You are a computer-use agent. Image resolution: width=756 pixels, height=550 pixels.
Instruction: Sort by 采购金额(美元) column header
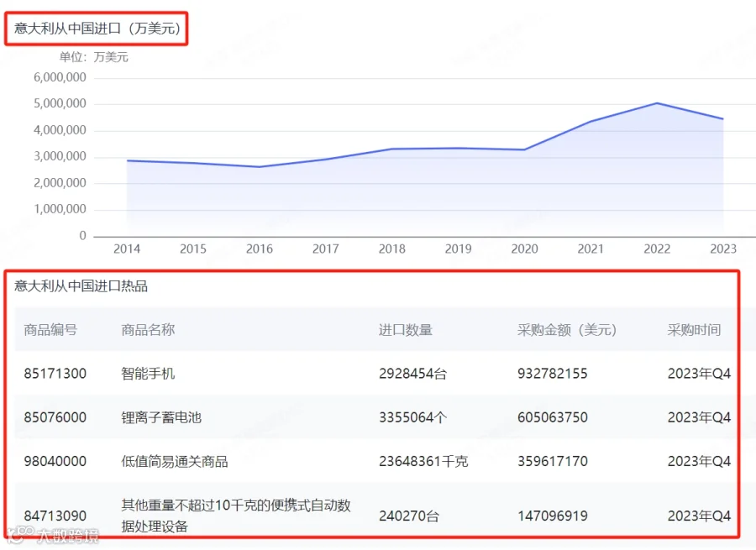[567, 330]
